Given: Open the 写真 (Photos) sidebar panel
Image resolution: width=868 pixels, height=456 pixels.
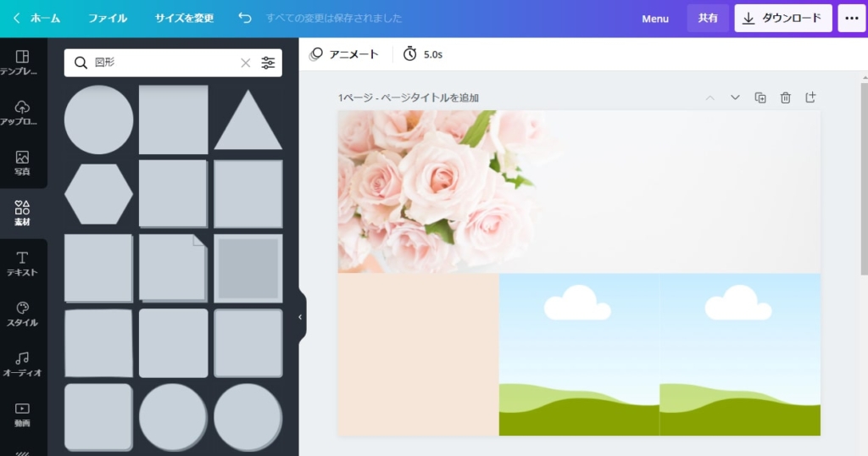Looking at the screenshot, I should tap(23, 163).
